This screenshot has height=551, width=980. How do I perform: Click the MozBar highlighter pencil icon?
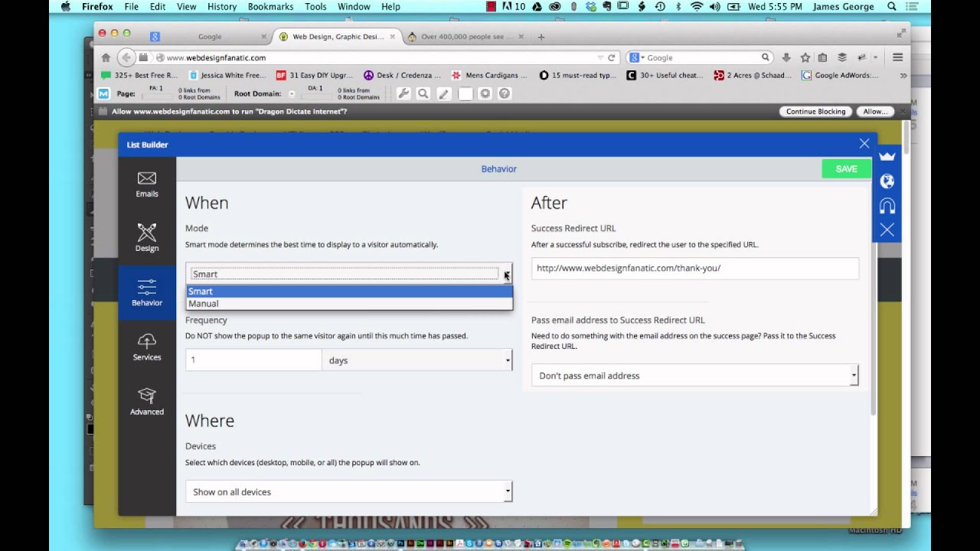pos(443,93)
